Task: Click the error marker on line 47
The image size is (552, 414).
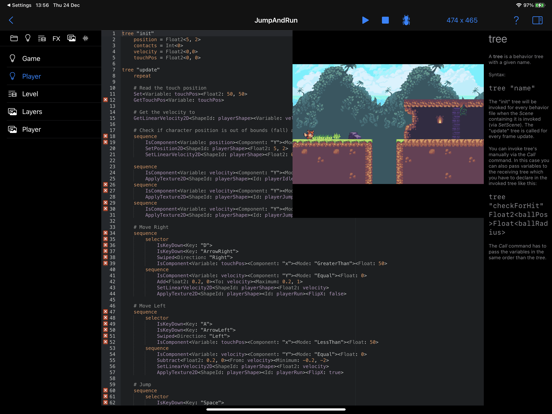Action: tap(105, 312)
